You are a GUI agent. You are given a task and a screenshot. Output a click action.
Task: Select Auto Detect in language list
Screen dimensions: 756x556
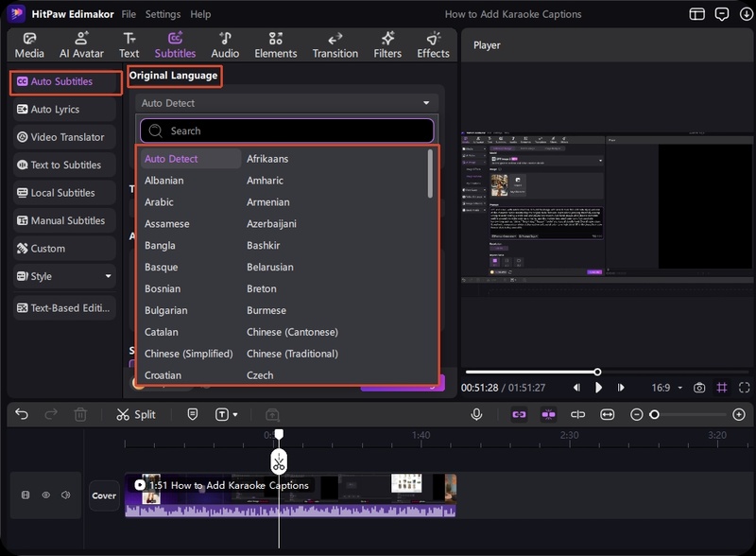click(x=191, y=159)
